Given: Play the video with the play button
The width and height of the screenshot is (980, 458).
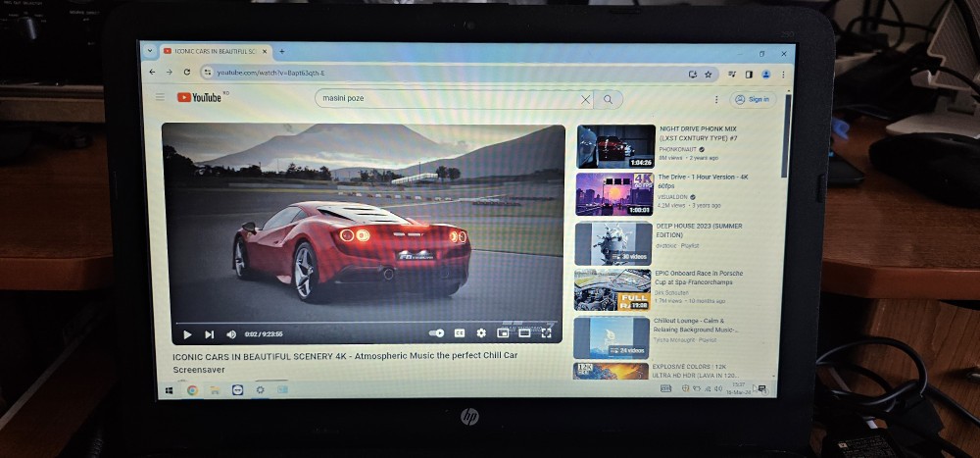Looking at the screenshot, I should tap(187, 334).
